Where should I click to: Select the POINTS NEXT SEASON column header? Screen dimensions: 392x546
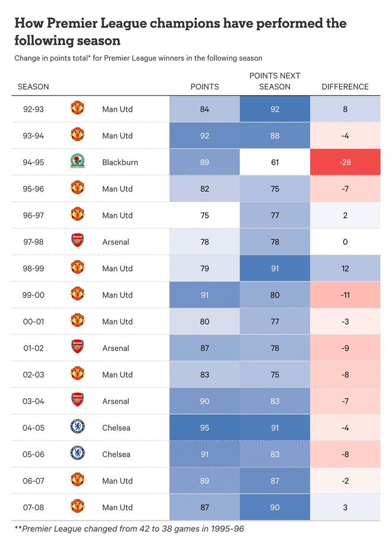point(274,81)
